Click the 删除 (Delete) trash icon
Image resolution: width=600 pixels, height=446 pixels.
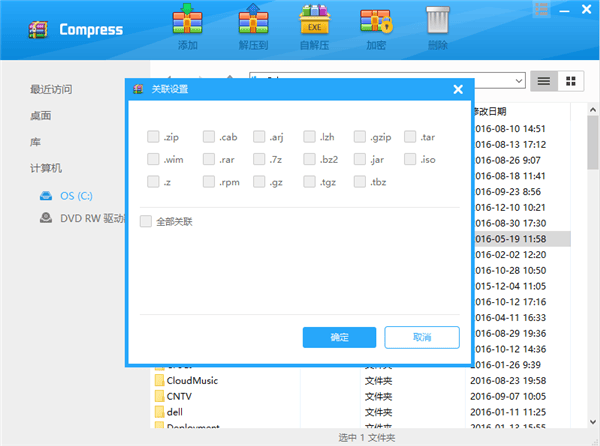[437, 26]
